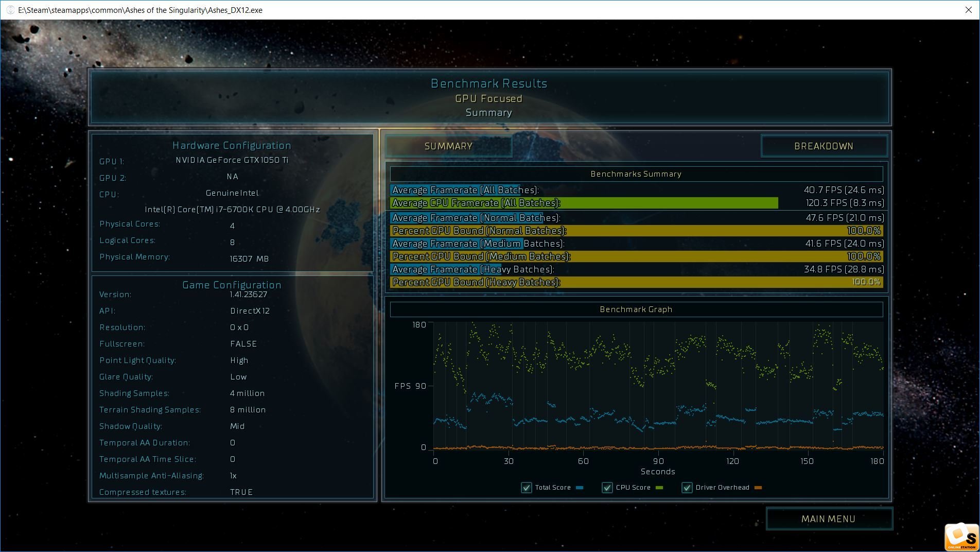Click the Multisample Anti-Aliasing value 1x
The height and width of the screenshot is (552, 980).
(x=233, y=476)
